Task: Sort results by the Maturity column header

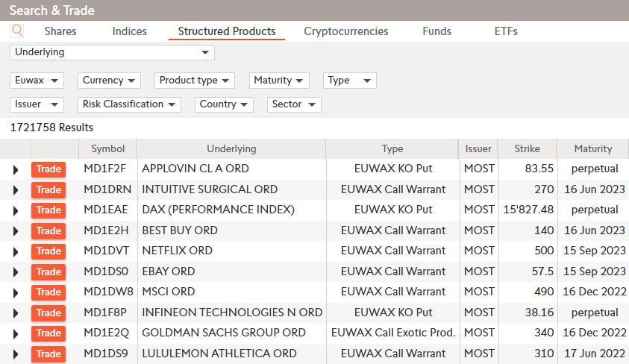Action: (593, 148)
